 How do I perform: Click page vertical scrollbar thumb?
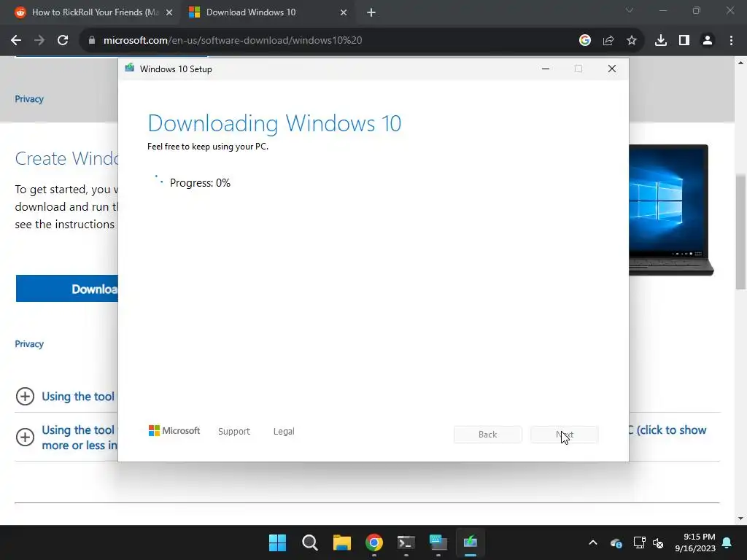tap(740, 232)
